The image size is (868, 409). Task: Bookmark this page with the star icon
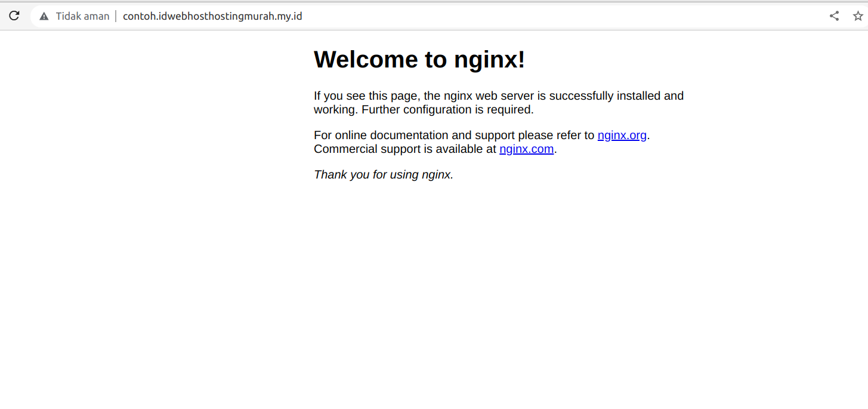tap(858, 16)
